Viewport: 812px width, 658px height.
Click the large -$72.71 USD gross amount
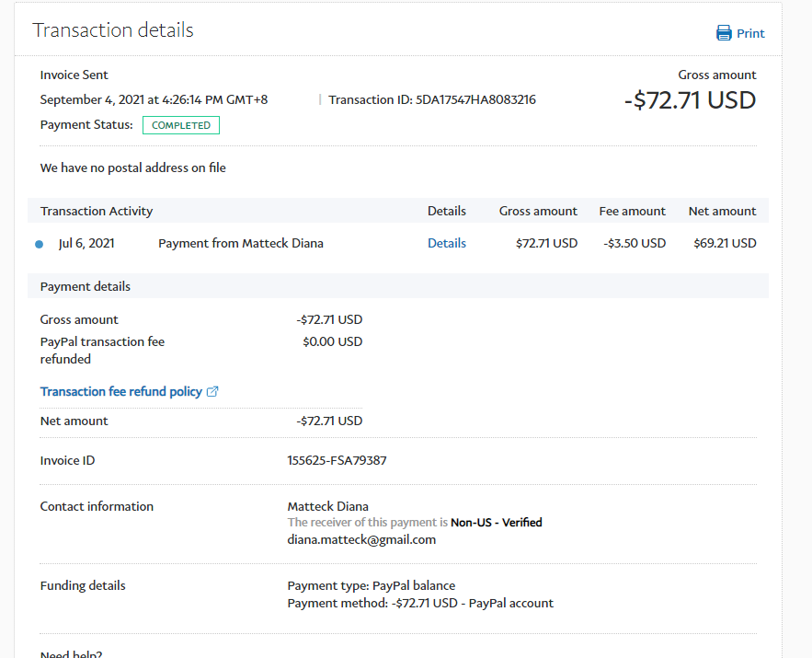pos(690,99)
